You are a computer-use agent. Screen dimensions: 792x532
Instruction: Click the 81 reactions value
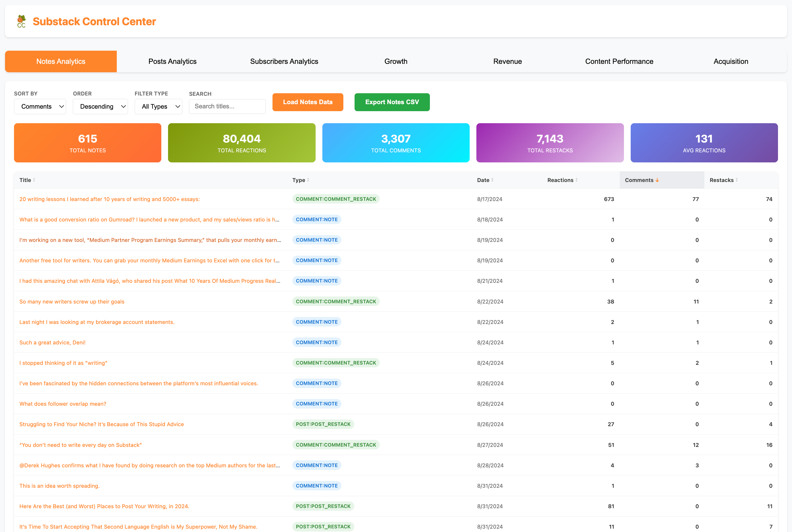point(611,506)
